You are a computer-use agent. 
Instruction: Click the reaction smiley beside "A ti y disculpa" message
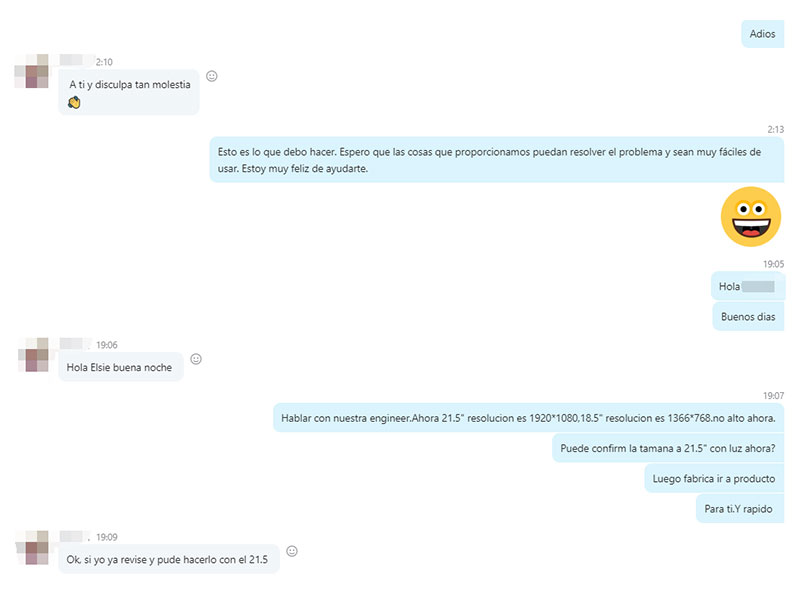[212, 76]
